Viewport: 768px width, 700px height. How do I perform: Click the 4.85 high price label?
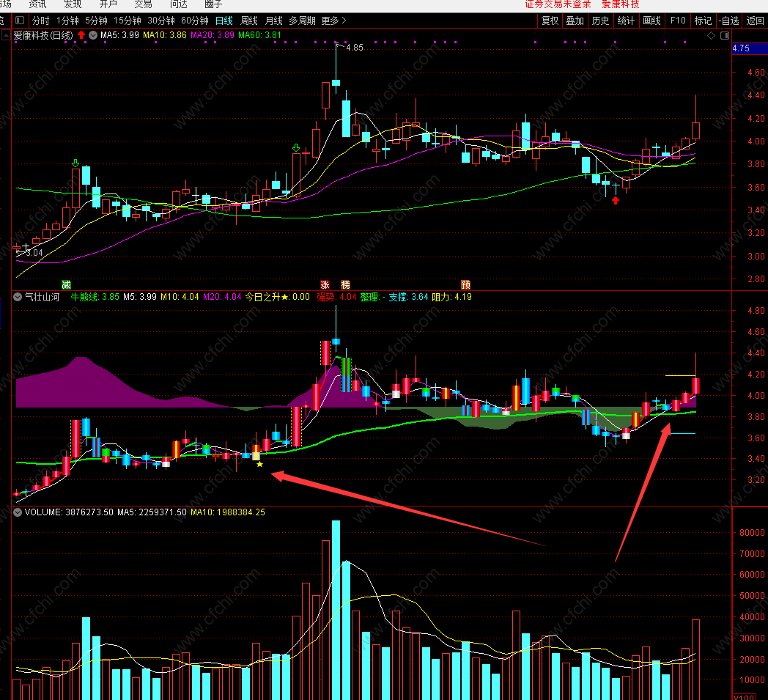click(x=355, y=48)
